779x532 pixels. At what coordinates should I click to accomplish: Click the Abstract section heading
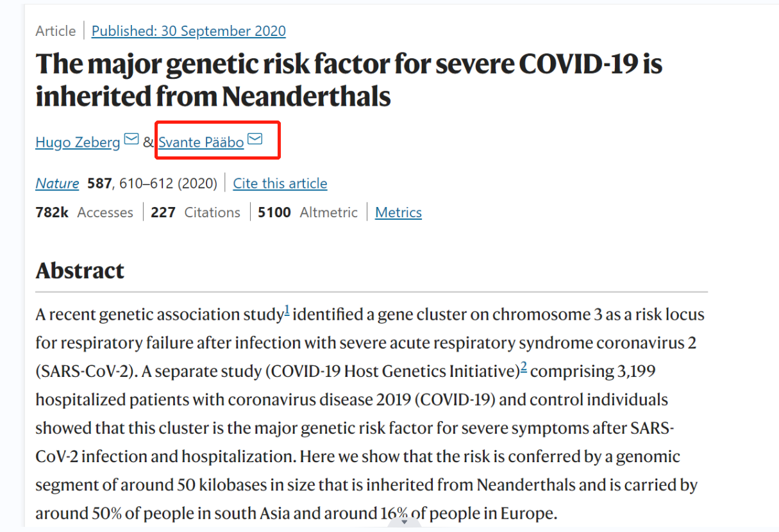[x=80, y=271]
